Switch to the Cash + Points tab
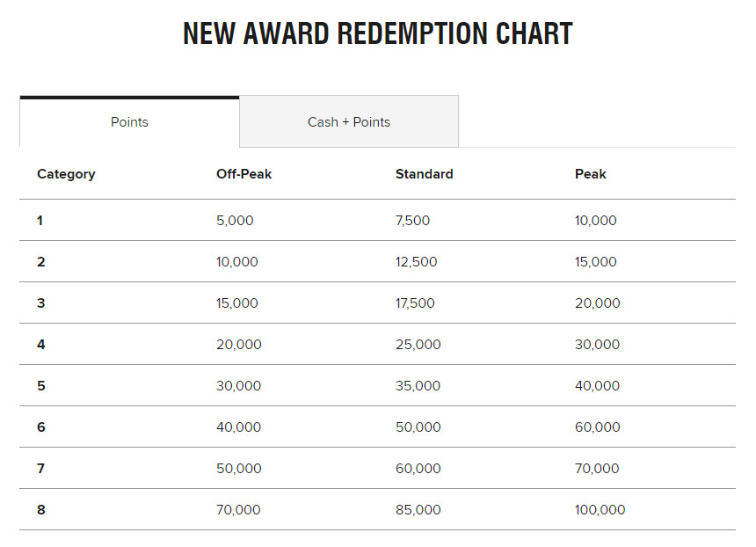The height and width of the screenshot is (547, 756). point(349,122)
